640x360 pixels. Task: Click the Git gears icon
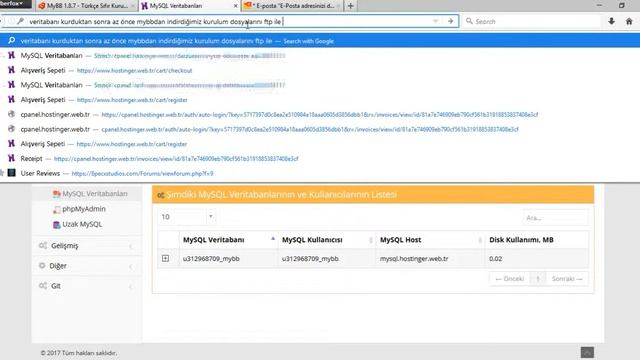[43, 285]
